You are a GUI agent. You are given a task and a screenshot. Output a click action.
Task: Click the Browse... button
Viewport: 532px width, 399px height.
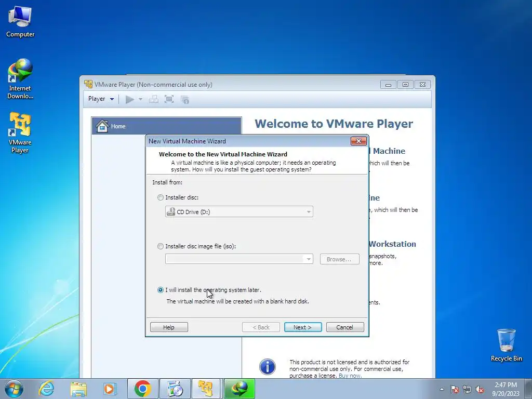coord(339,259)
